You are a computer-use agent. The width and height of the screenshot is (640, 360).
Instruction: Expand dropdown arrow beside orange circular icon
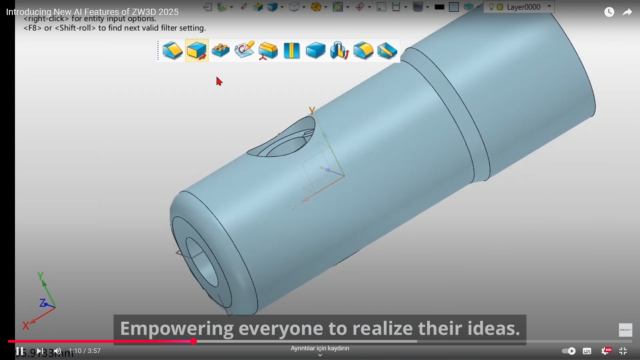(325, 7)
